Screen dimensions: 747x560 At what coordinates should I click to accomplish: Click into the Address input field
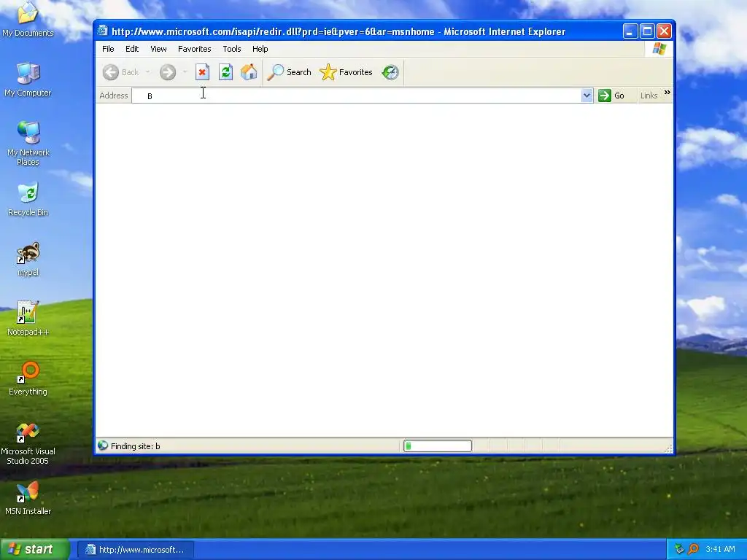pyautogui.click(x=356, y=96)
